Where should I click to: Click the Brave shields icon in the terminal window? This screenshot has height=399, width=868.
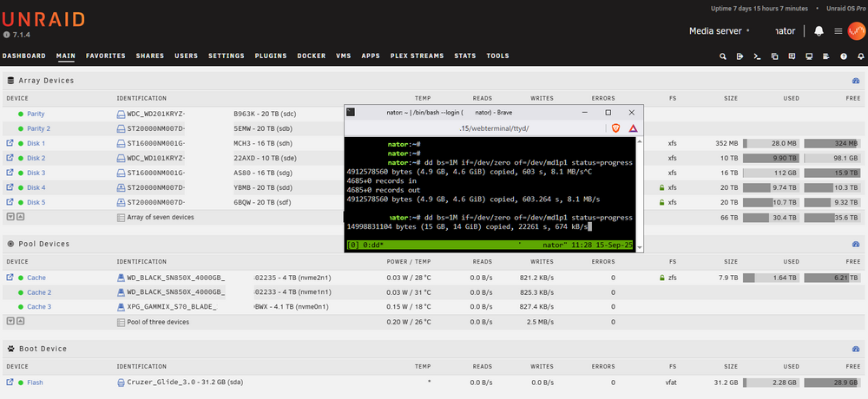pos(615,128)
